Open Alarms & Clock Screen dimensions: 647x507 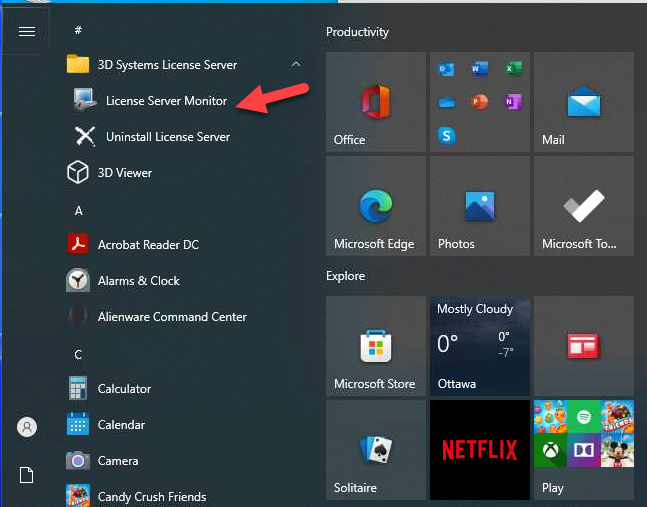tap(138, 281)
